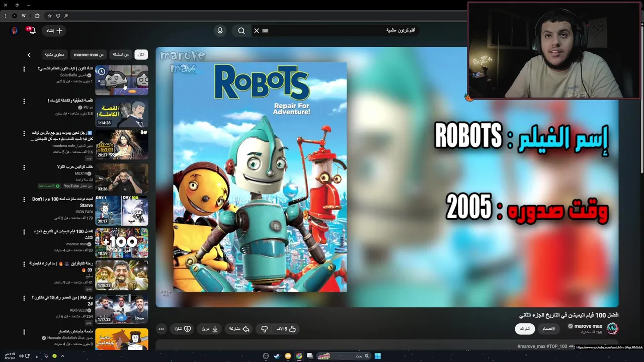
Task: Open Chrome from the taskbar
Action: point(299,356)
